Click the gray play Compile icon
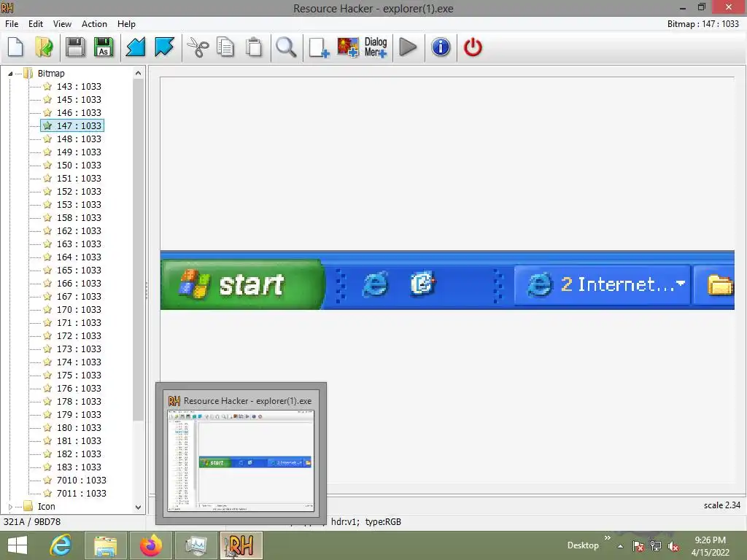This screenshot has height=560, width=747. pos(408,47)
